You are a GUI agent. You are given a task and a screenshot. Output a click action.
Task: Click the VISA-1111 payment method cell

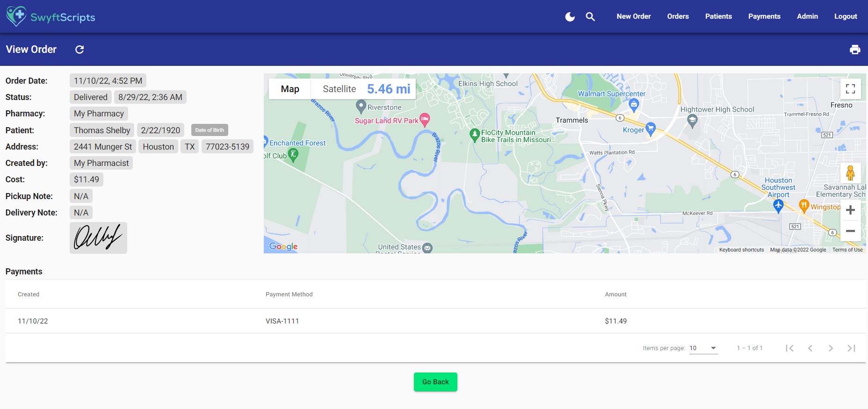coord(282,321)
